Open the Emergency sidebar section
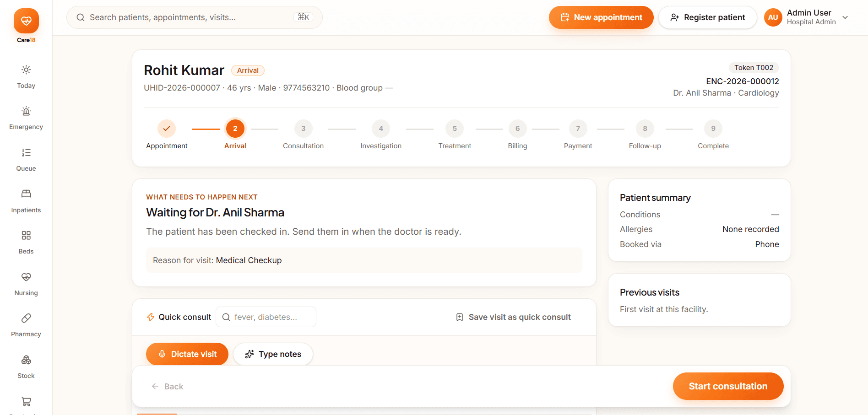This screenshot has height=415, width=868. click(x=26, y=118)
